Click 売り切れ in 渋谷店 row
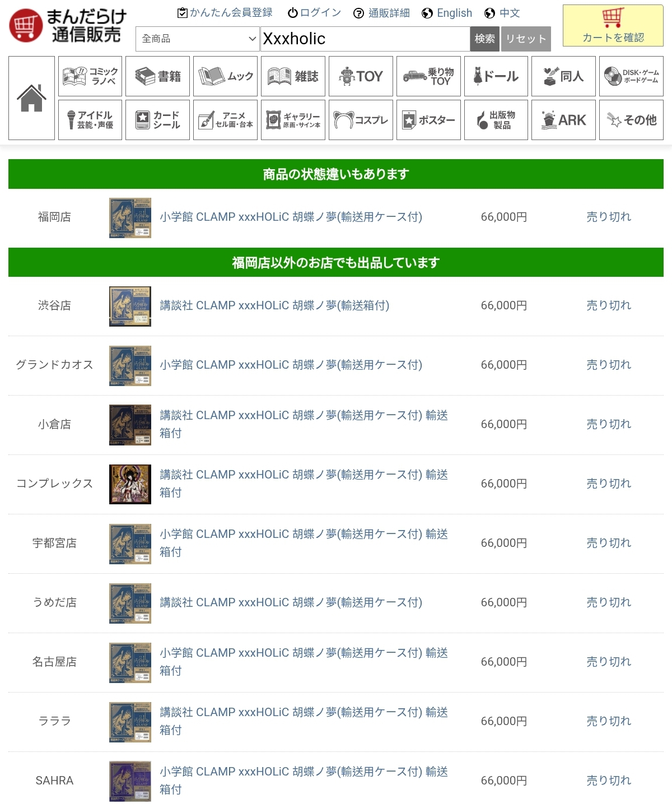This screenshot has width=672, height=808. (x=609, y=305)
